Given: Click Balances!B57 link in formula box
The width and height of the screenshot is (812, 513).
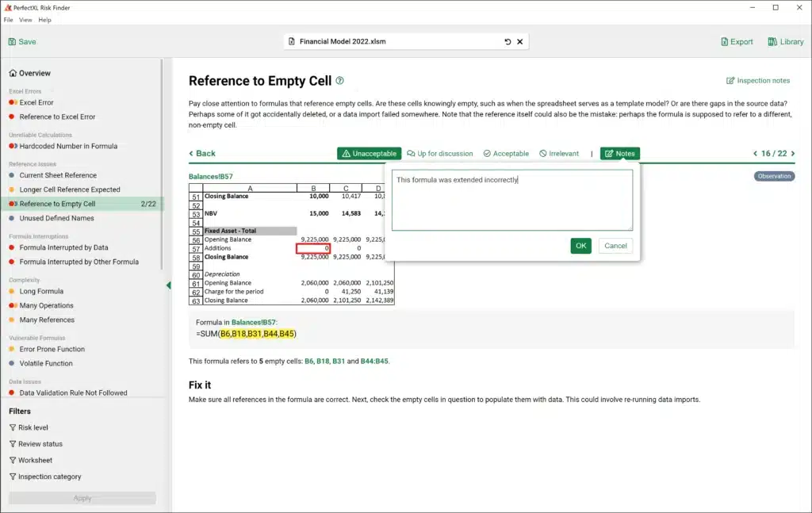Looking at the screenshot, I should coord(255,323).
